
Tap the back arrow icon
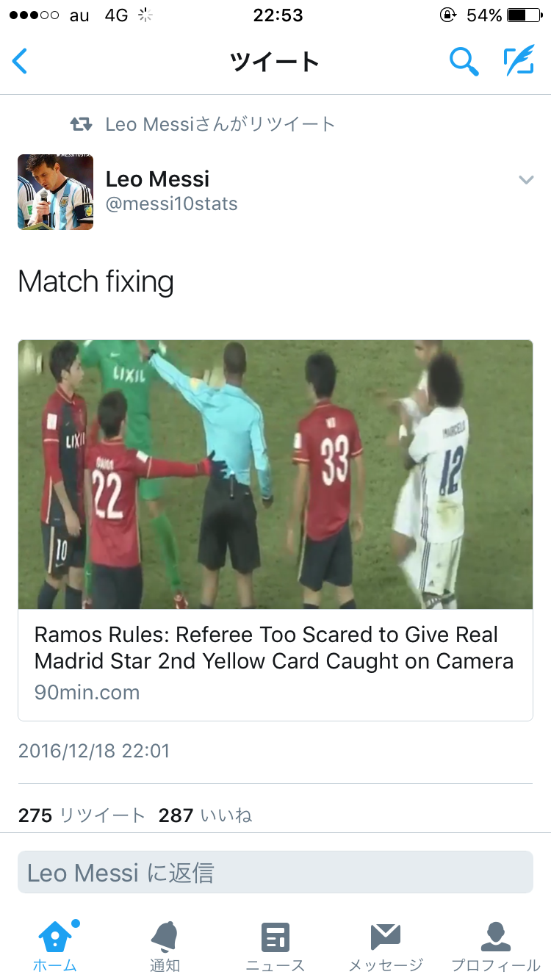(x=20, y=62)
